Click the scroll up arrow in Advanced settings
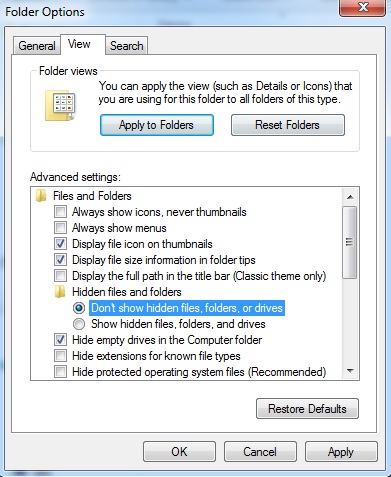 [350, 197]
